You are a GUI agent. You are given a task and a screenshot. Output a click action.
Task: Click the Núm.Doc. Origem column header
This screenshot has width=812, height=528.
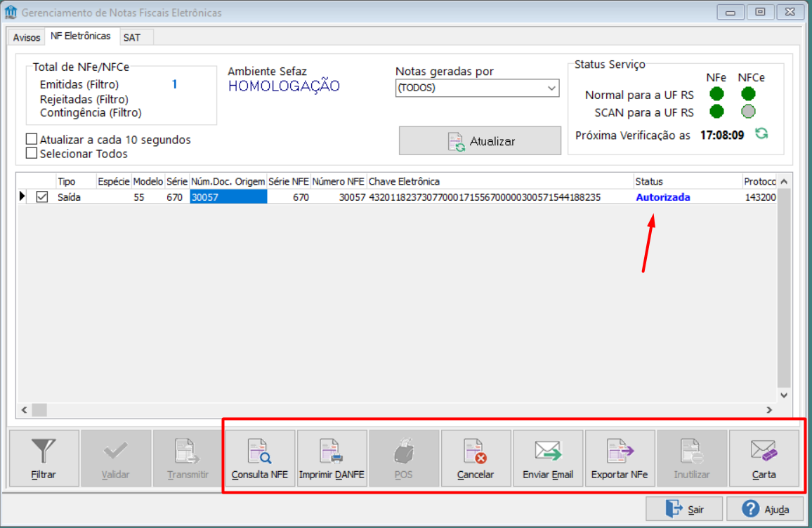point(228,182)
